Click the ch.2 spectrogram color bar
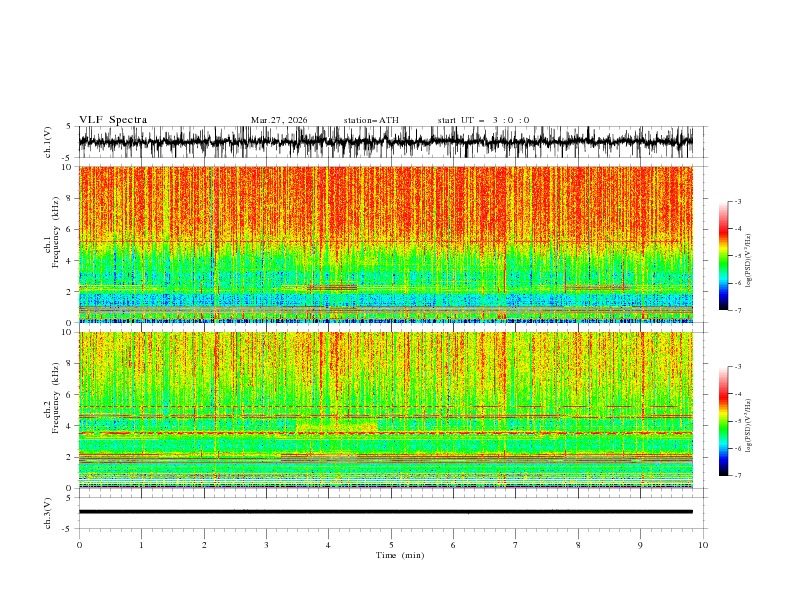Viewport: 792px width, 612px height. tap(723, 421)
